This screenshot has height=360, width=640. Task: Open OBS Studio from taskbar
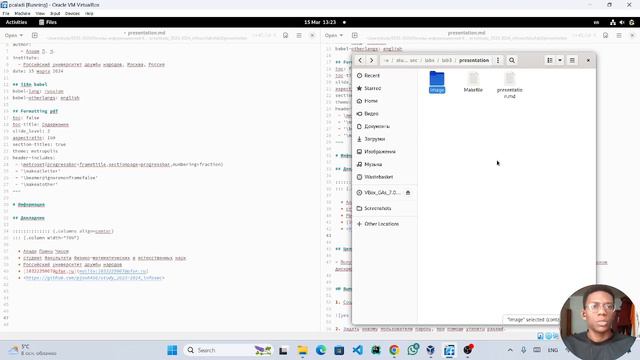(468, 350)
